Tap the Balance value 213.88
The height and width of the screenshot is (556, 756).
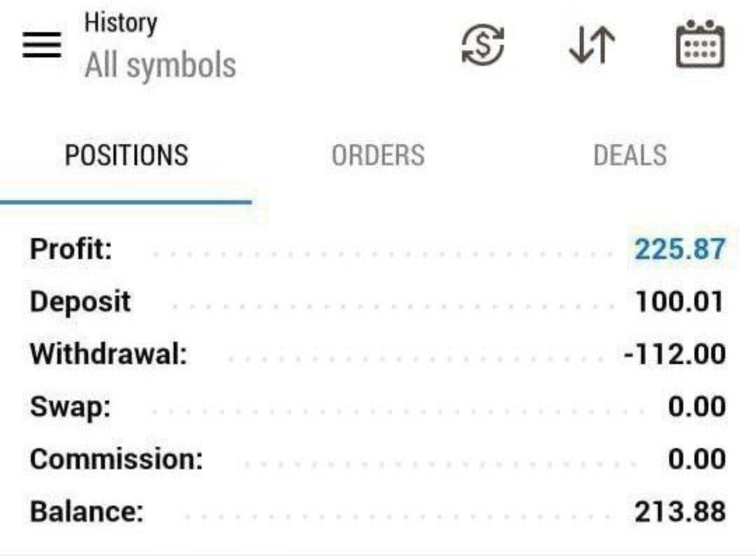coord(680,512)
